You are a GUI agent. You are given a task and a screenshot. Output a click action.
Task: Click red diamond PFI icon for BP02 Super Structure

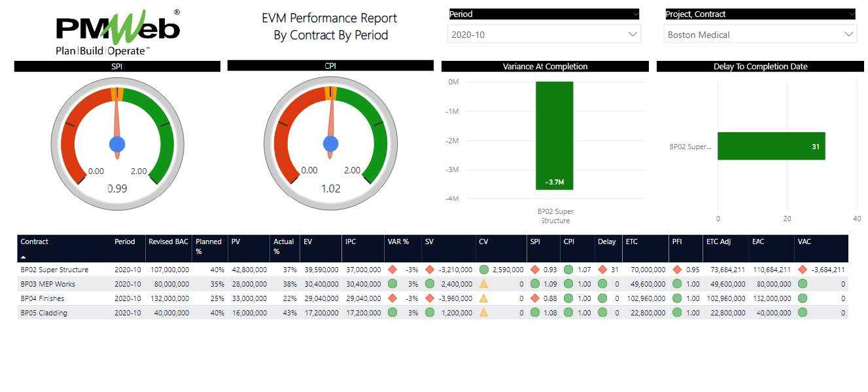677,269
